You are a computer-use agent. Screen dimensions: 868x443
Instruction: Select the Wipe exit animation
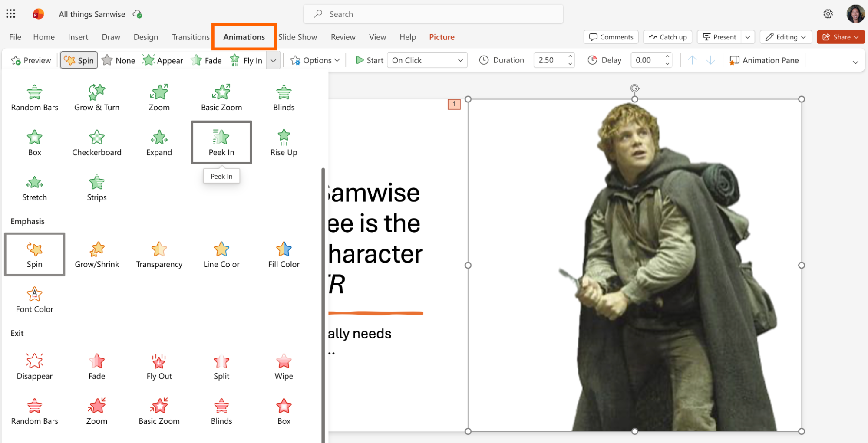pyautogui.click(x=284, y=367)
